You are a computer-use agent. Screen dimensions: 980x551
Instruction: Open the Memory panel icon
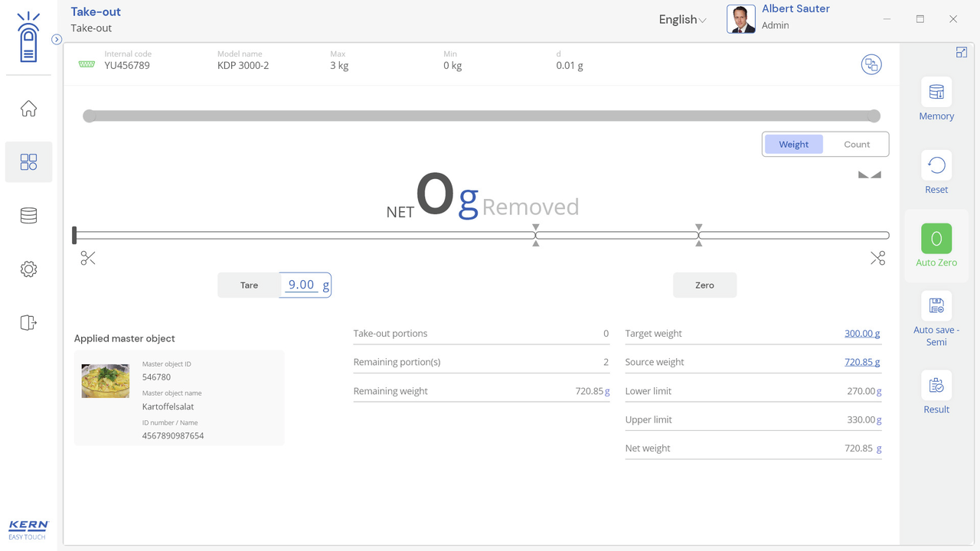(x=936, y=93)
